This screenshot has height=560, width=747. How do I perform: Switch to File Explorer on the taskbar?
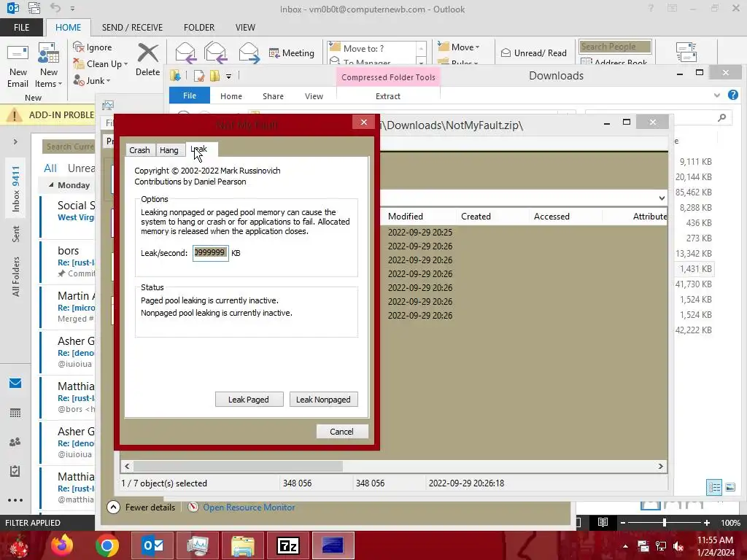pyautogui.click(x=243, y=545)
